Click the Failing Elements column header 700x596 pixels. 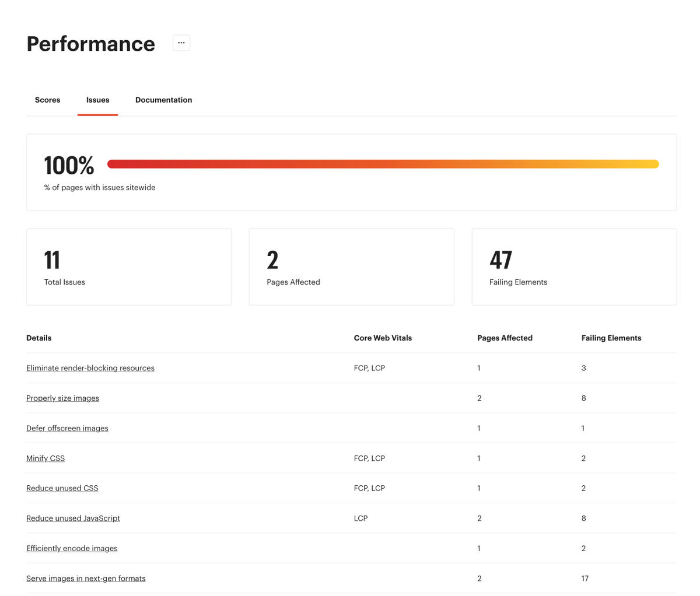click(611, 338)
